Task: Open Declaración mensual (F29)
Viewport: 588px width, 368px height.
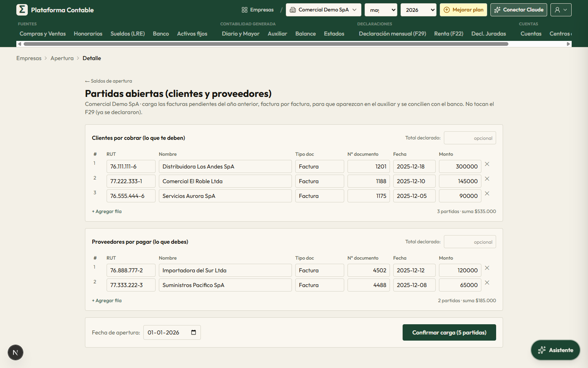Action: point(392,34)
